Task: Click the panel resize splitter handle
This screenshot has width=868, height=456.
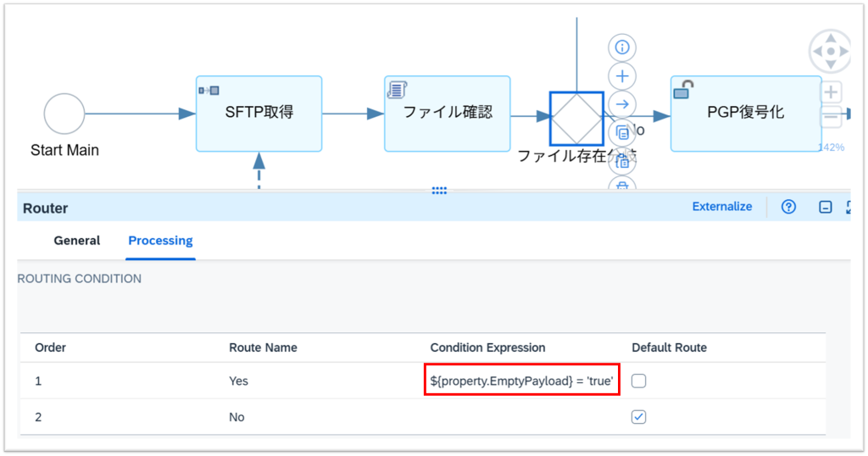Action: tap(439, 191)
